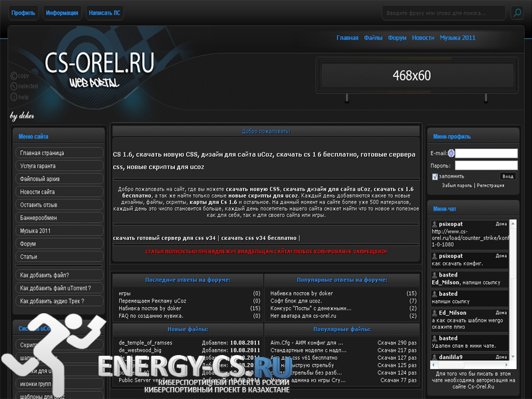This screenshot has height=399, width=532.
Task: Click user avatar icon next to danilila9
Action: point(434,357)
